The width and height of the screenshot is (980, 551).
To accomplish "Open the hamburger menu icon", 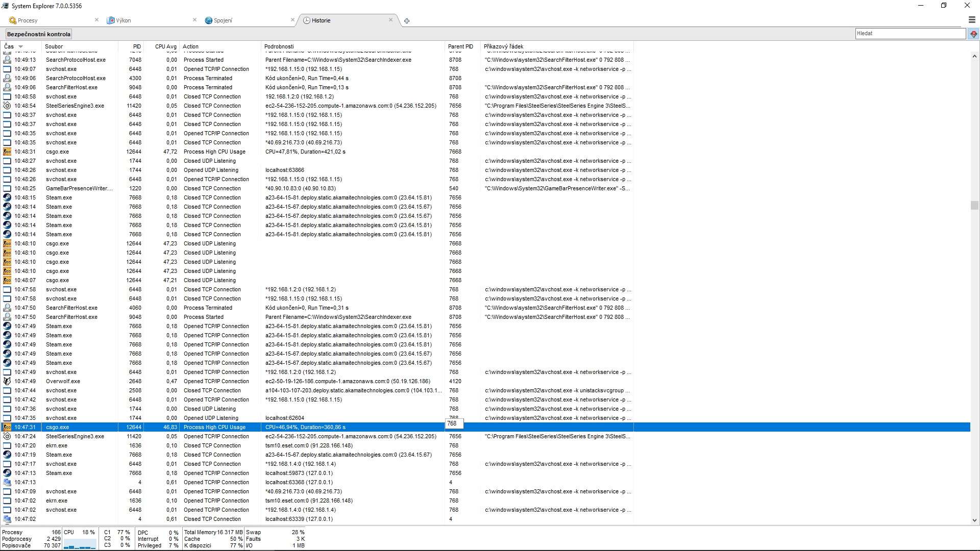I will [972, 20].
